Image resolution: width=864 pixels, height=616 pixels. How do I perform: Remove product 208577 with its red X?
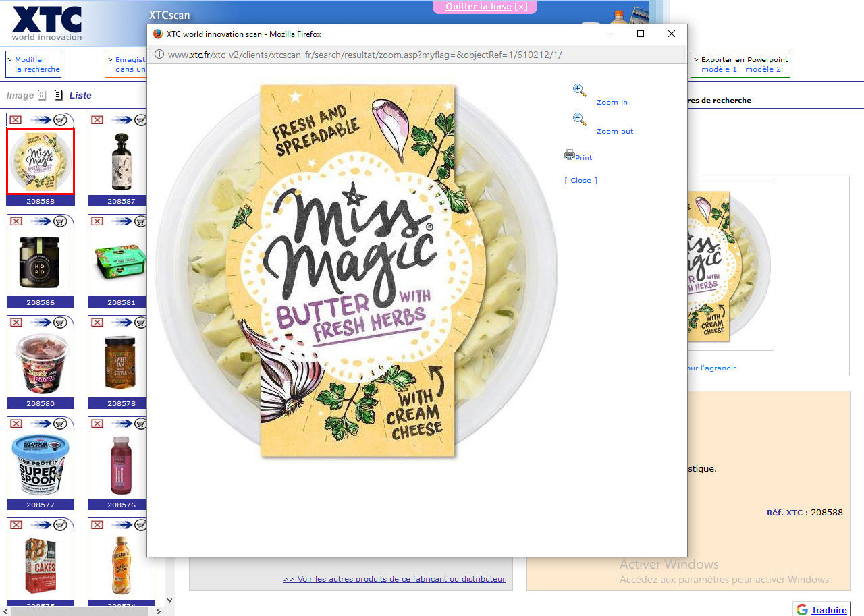tap(16, 423)
